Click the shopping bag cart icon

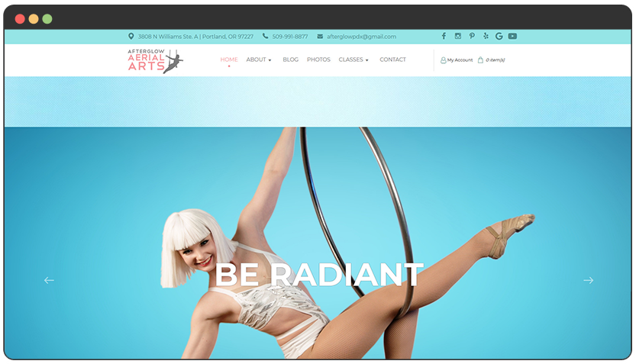point(480,60)
